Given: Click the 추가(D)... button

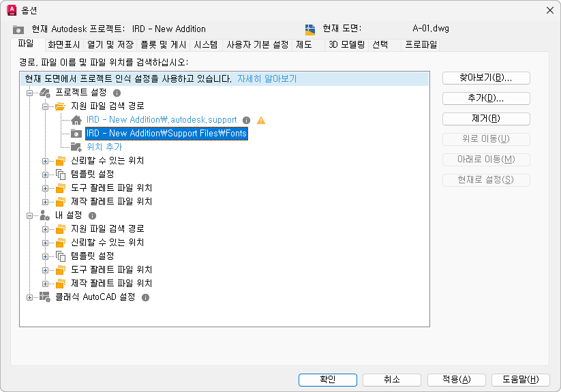Looking at the screenshot, I should [486, 98].
